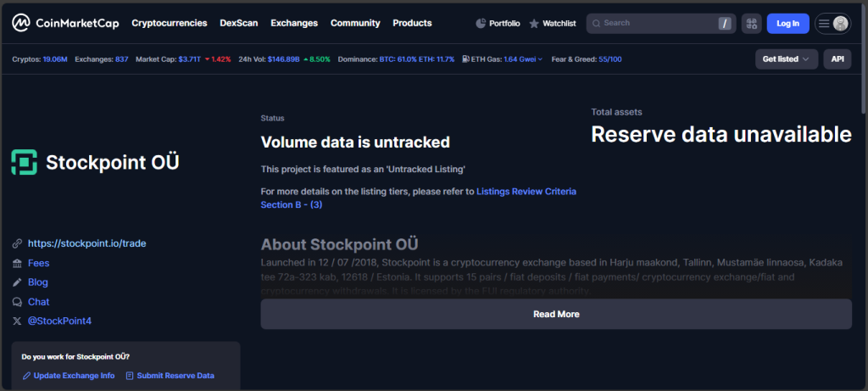Go to the Exchanges menu item
The image size is (868, 391).
(294, 23)
